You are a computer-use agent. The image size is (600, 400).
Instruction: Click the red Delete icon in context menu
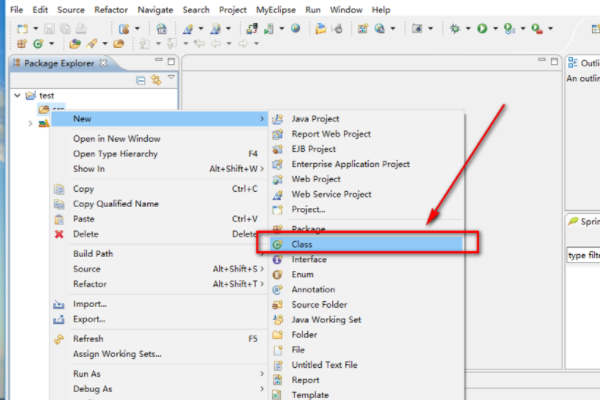pyautogui.click(x=59, y=234)
